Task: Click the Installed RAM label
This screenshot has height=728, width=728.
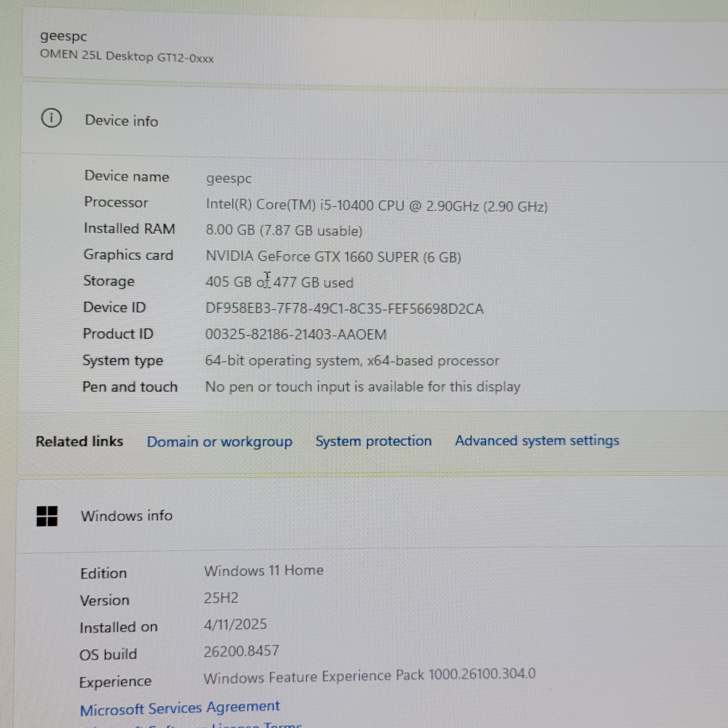Action: pos(129,229)
